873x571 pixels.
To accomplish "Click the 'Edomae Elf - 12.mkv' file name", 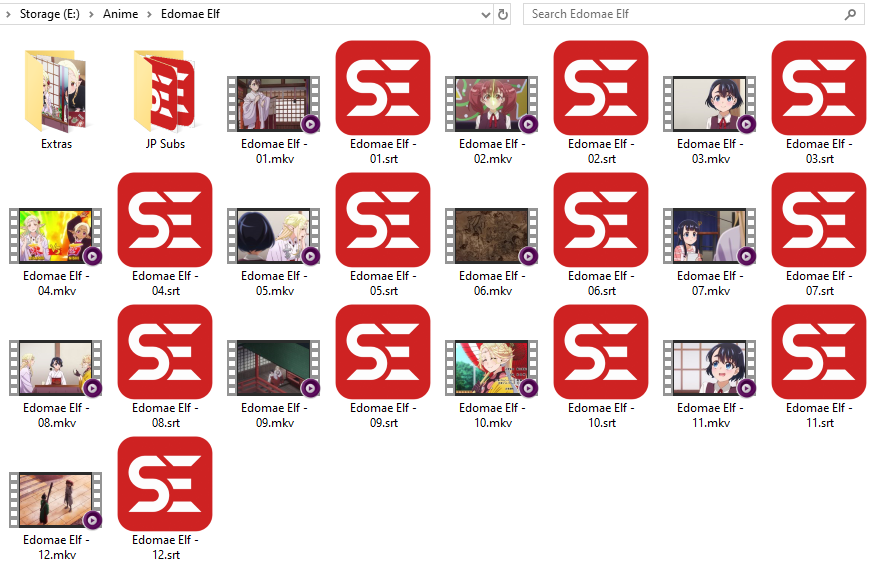I will 56,547.
